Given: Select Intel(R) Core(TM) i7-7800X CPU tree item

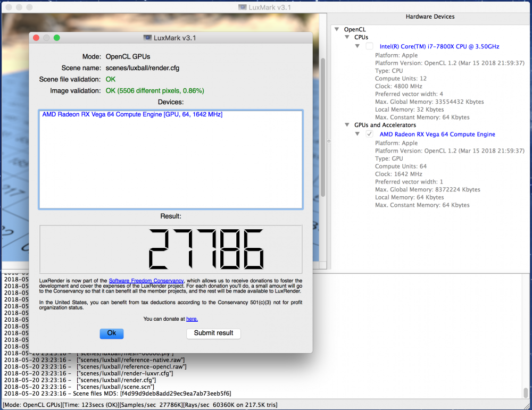Looking at the screenshot, I should (x=439, y=46).
